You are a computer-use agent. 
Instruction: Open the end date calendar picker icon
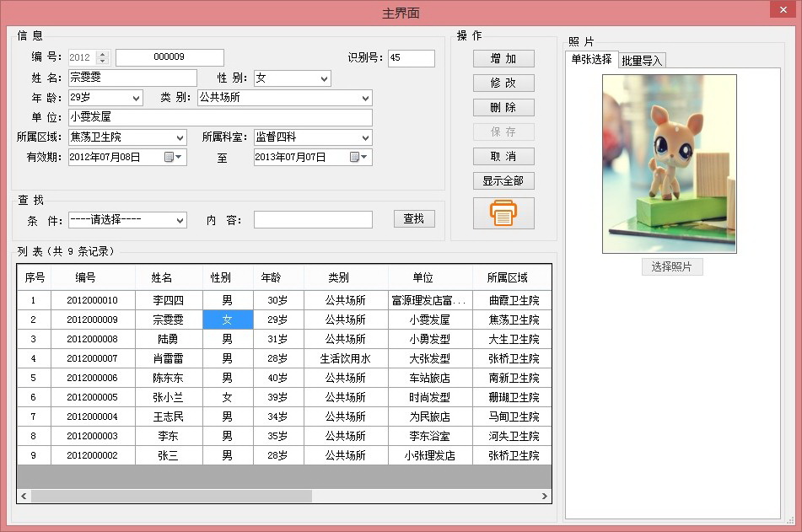pyautogui.click(x=358, y=157)
